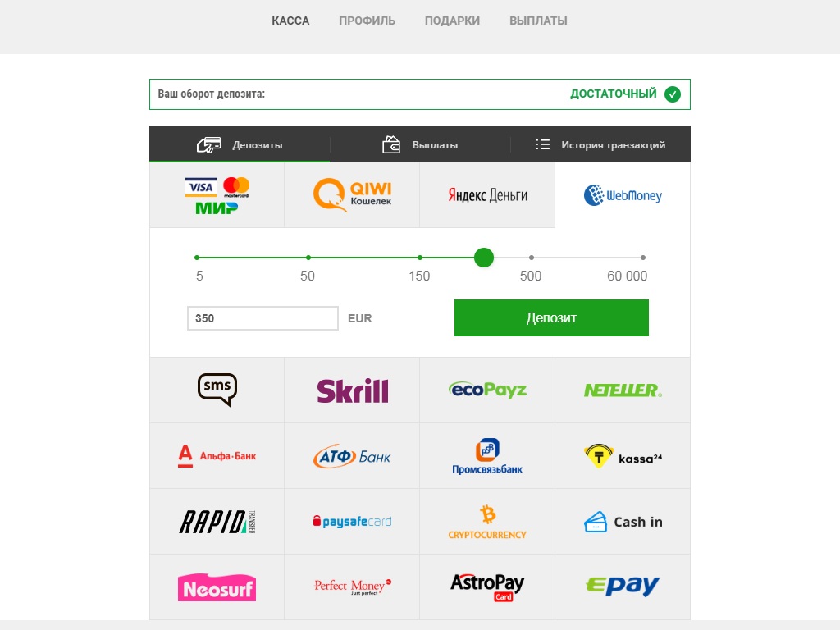Viewport: 840px width, 630px height.
Task: Choose Neteller payment method
Action: tap(623, 390)
